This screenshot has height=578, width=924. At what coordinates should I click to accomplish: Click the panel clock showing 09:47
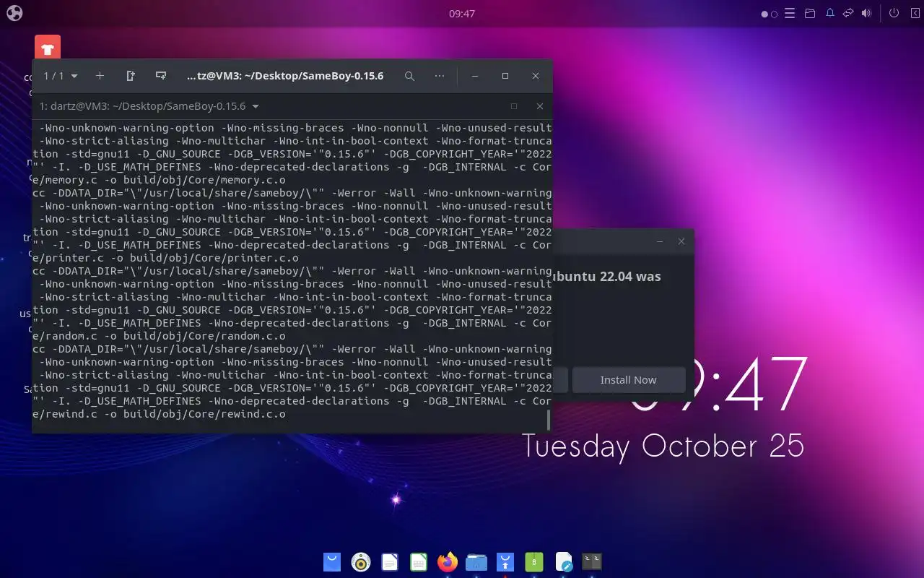point(462,13)
